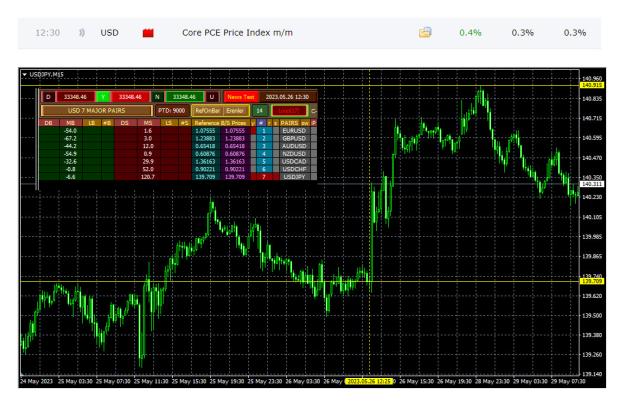Click the current price label 140.311 on axis

(592, 184)
